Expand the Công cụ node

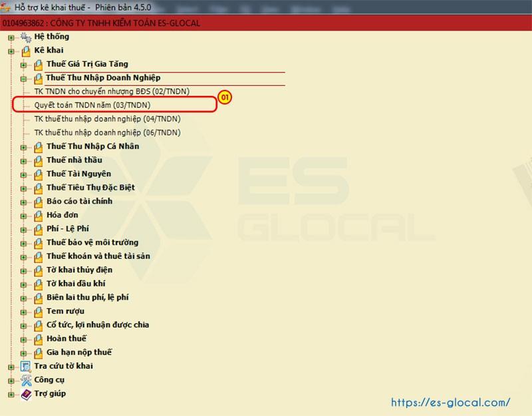click(11, 381)
